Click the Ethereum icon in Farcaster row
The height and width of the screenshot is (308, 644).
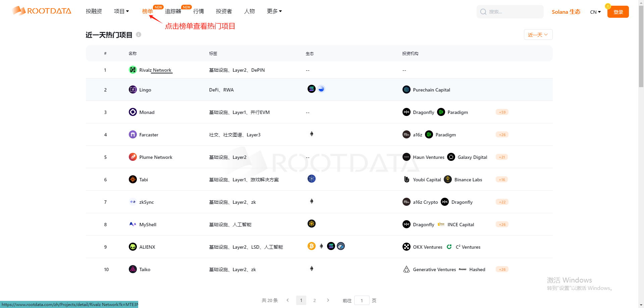coord(312,134)
